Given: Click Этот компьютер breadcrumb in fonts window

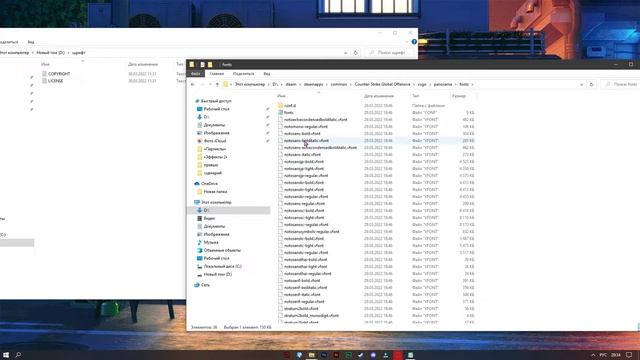Looking at the screenshot, I should tap(249, 84).
